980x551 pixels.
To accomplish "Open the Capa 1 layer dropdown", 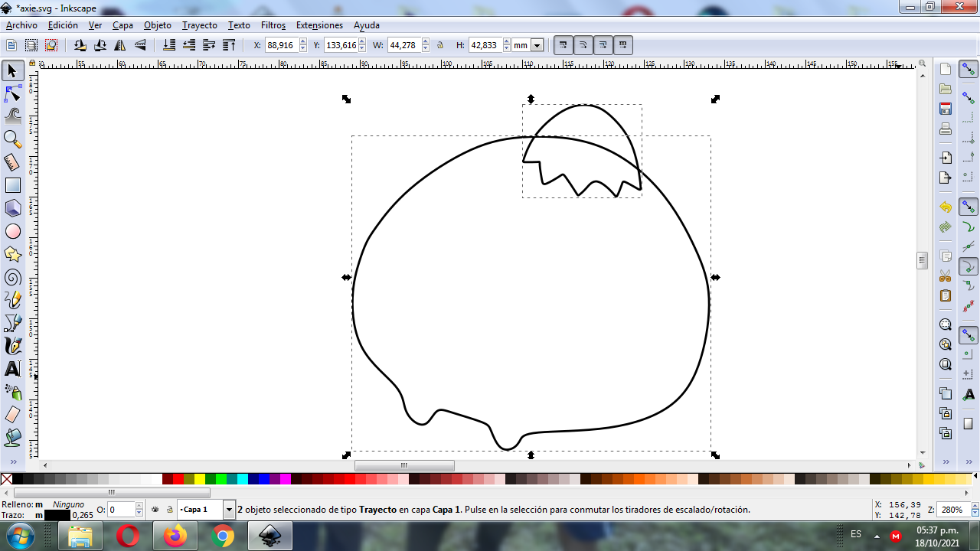I will [x=229, y=510].
